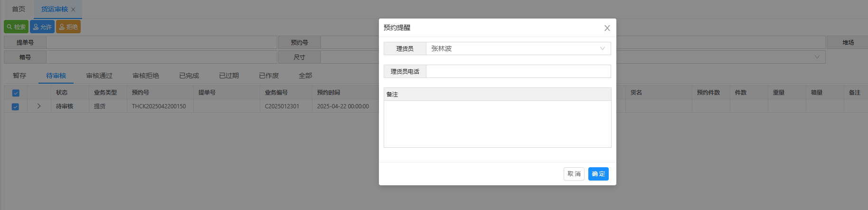Click the orange 拒绝 reject button

point(68,27)
